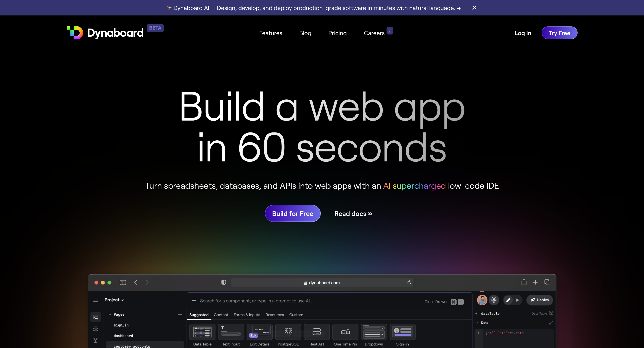Collapse the Pages section
This screenshot has width=644, height=348.
coord(110,314)
